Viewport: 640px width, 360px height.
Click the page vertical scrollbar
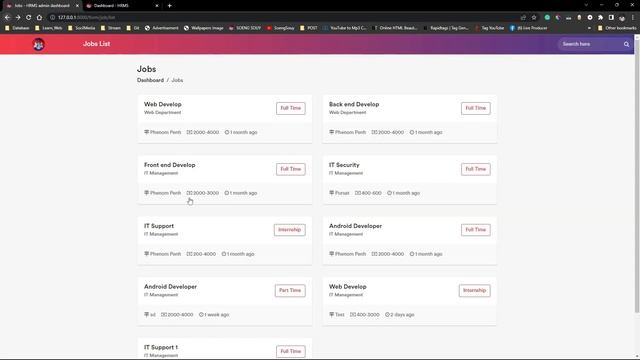[x=637, y=176]
